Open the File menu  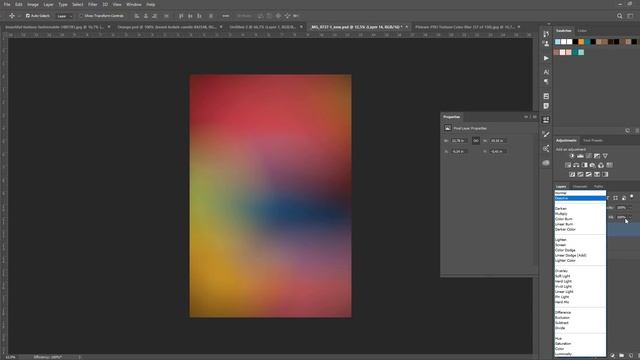7,4
